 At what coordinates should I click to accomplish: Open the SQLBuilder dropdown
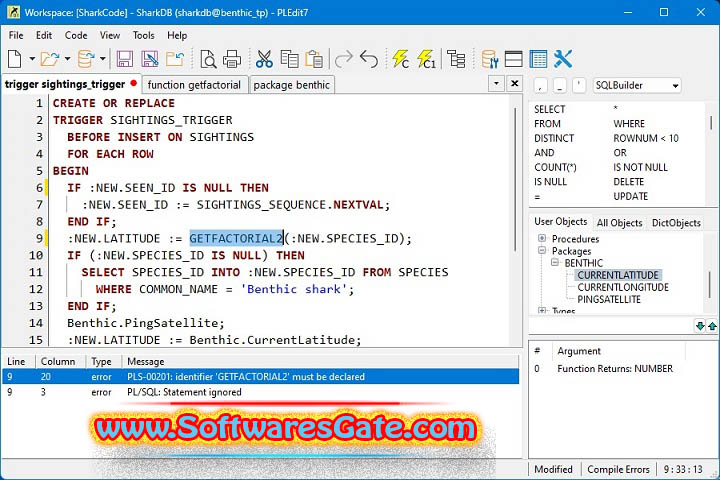coord(637,86)
